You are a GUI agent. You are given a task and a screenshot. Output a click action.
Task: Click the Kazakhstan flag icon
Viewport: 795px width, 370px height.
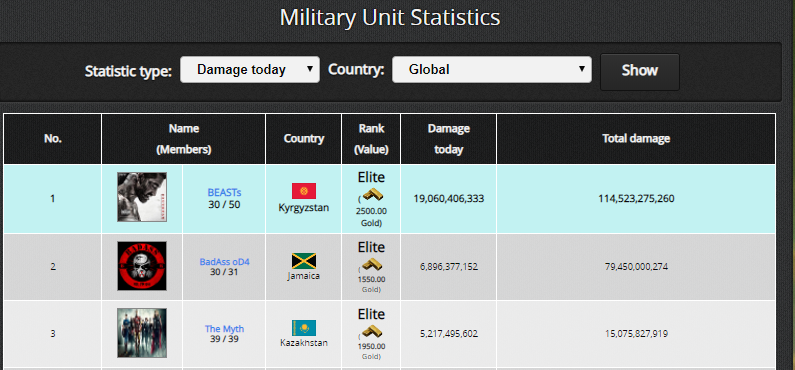coord(304,328)
